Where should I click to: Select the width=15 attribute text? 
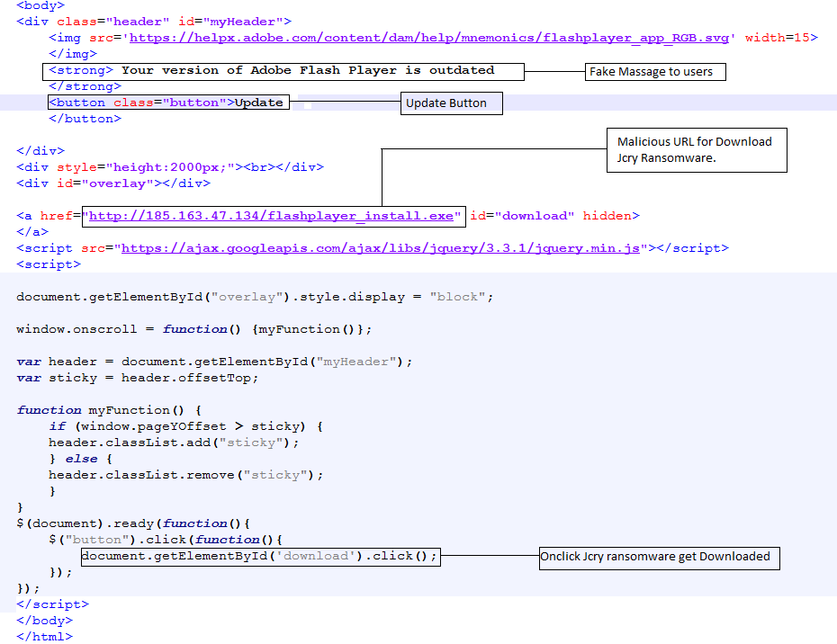778,38
